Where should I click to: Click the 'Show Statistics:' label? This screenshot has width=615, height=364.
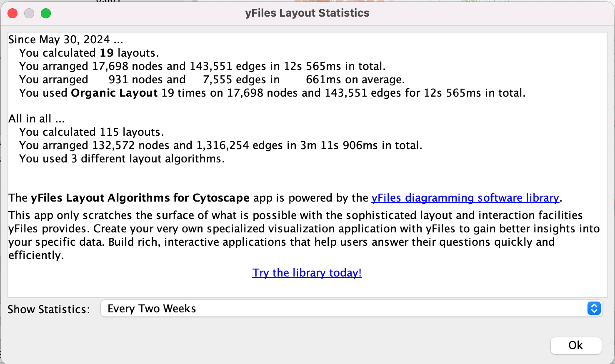(49, 309)
